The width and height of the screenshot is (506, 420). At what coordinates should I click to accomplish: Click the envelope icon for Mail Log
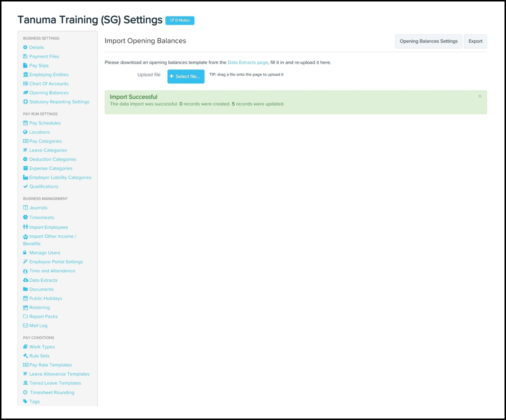(26, 326)
